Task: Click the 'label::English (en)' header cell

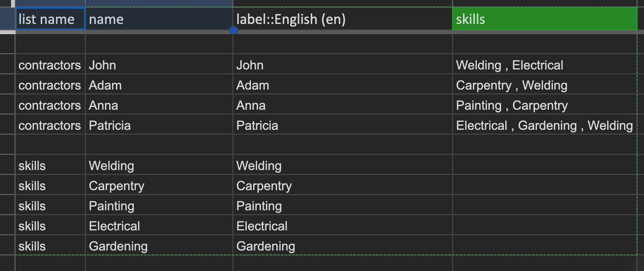Action: click(343, 19)
